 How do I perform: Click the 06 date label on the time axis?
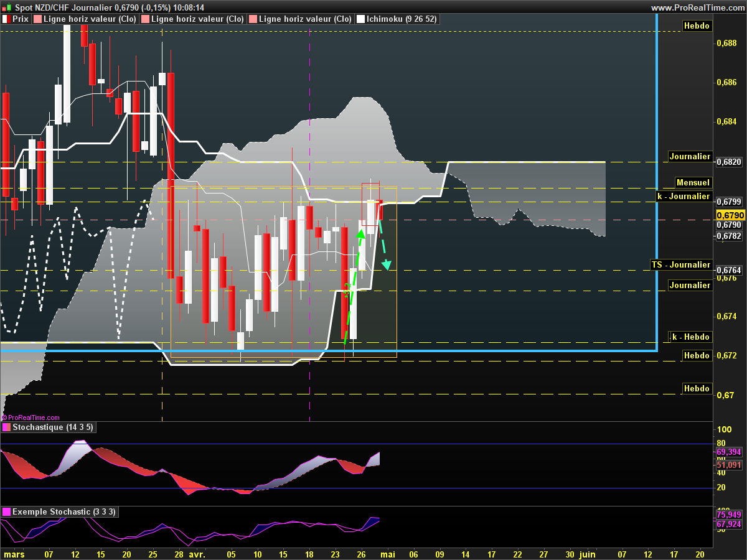(x=414, y=554)
